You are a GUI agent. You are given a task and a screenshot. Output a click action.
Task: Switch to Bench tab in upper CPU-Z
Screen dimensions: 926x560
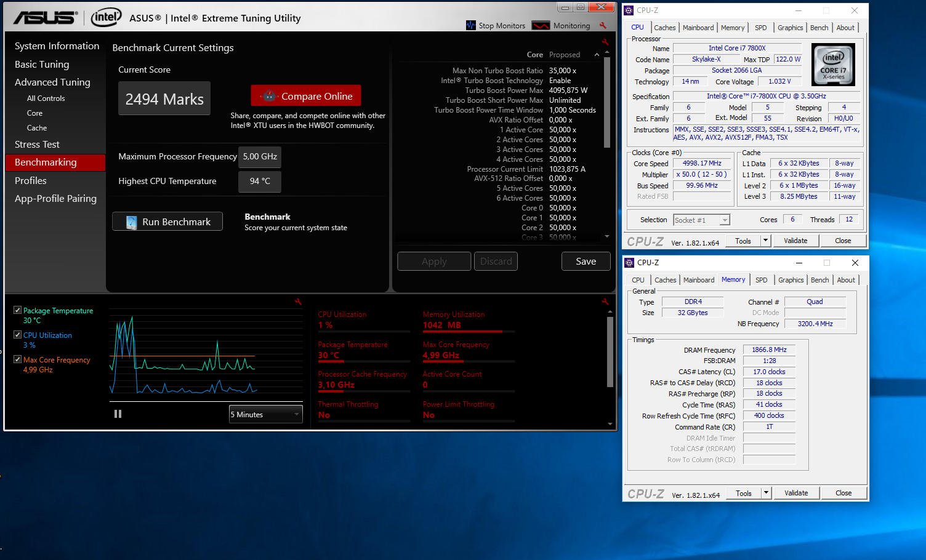pyautogui.click(x=819, y=28)
